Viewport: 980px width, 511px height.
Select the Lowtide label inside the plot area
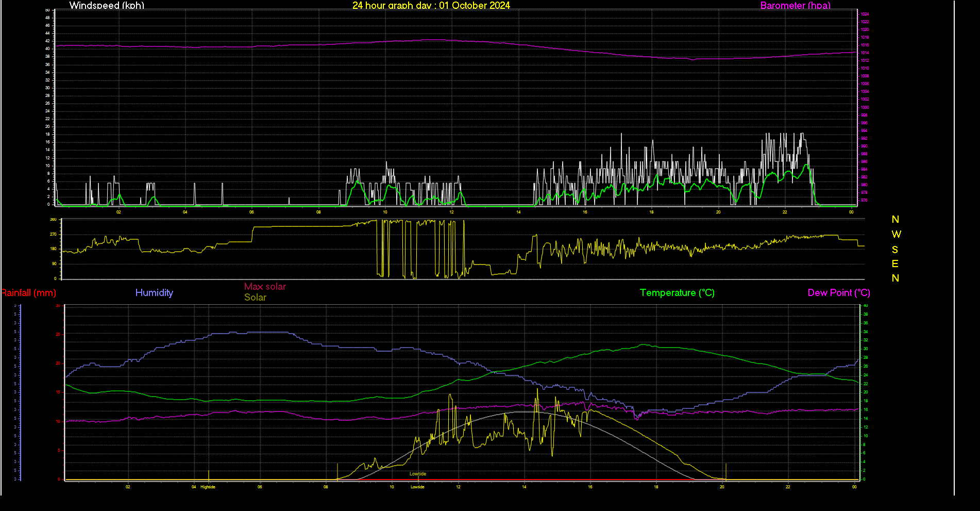418,474
